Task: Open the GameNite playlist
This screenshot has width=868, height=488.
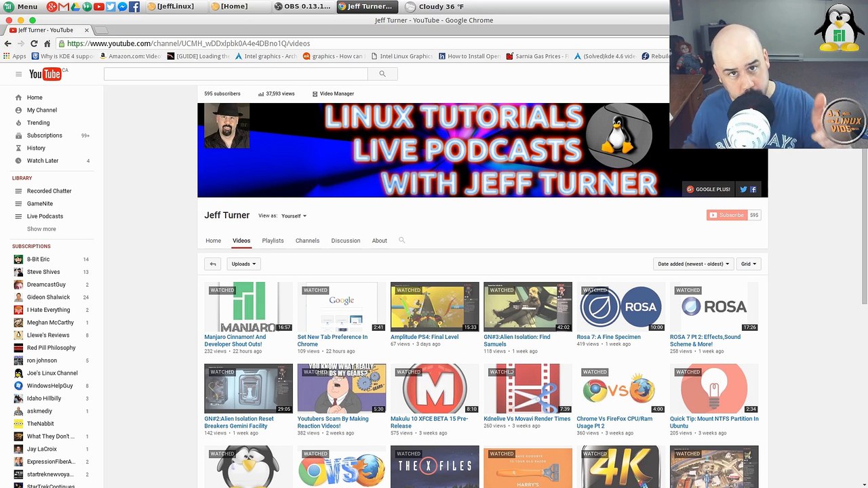Action: pyautogui.click(x=40, y=203)
